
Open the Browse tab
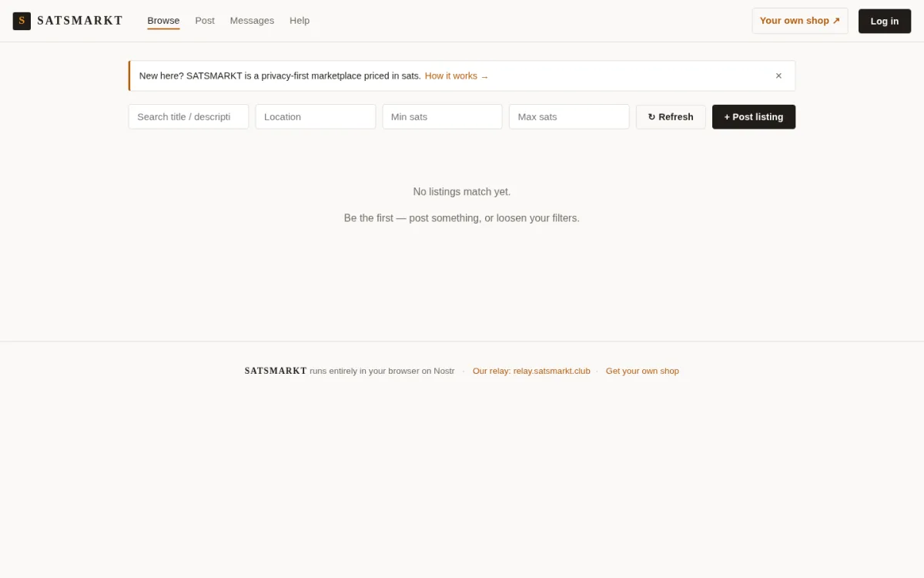(163, 21)
